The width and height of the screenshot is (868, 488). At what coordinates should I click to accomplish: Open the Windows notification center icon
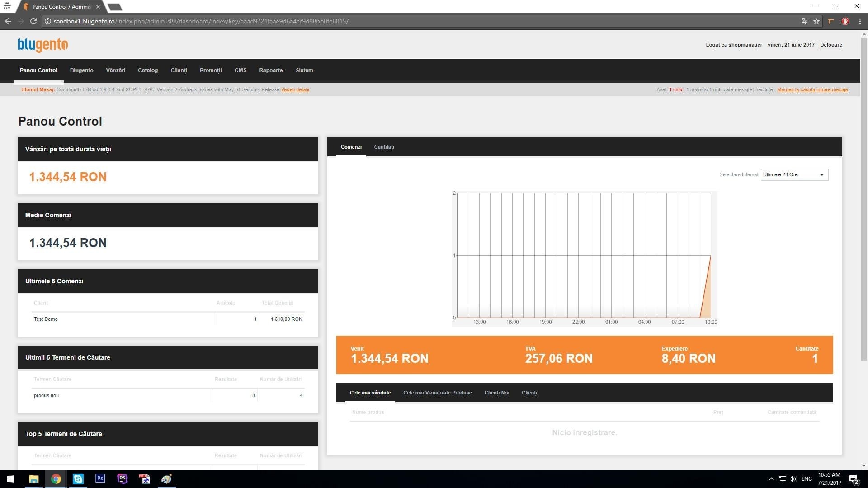click(x=854, y=479)
